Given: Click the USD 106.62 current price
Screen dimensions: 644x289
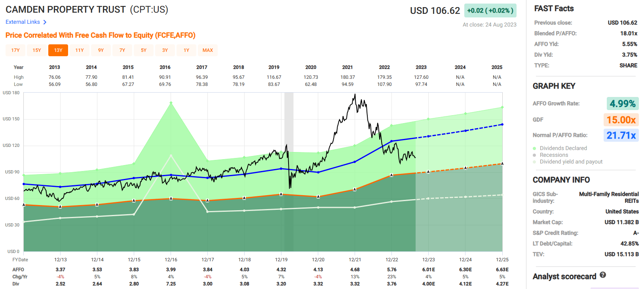Looking at the screenshot, I should tap(435, 11).
